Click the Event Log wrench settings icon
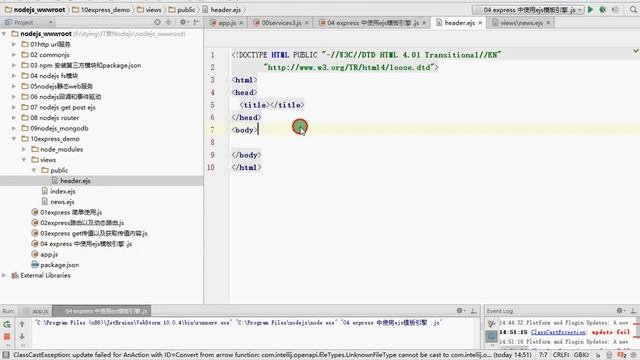Screen dimensions: 640x360 [491, 323]
